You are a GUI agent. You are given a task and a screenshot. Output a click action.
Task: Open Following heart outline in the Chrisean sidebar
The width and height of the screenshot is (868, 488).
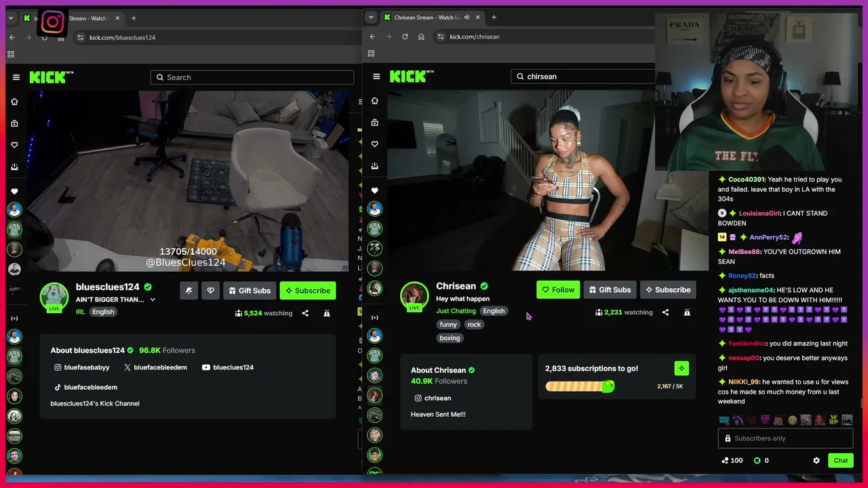pos(374,144)
